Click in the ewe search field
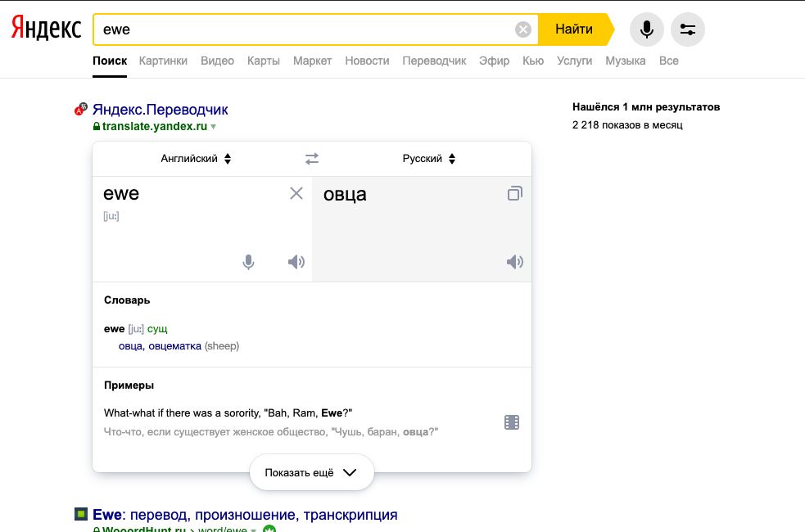This screenshot has height=532, width=805. (303, 29)
